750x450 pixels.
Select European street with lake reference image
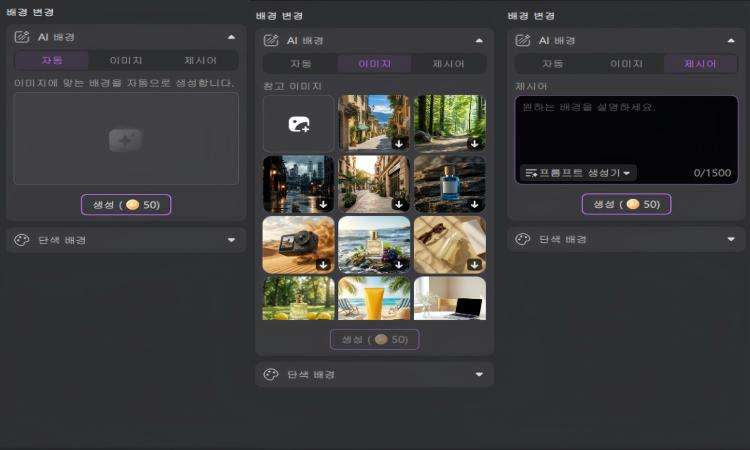[x=374, y=122]
